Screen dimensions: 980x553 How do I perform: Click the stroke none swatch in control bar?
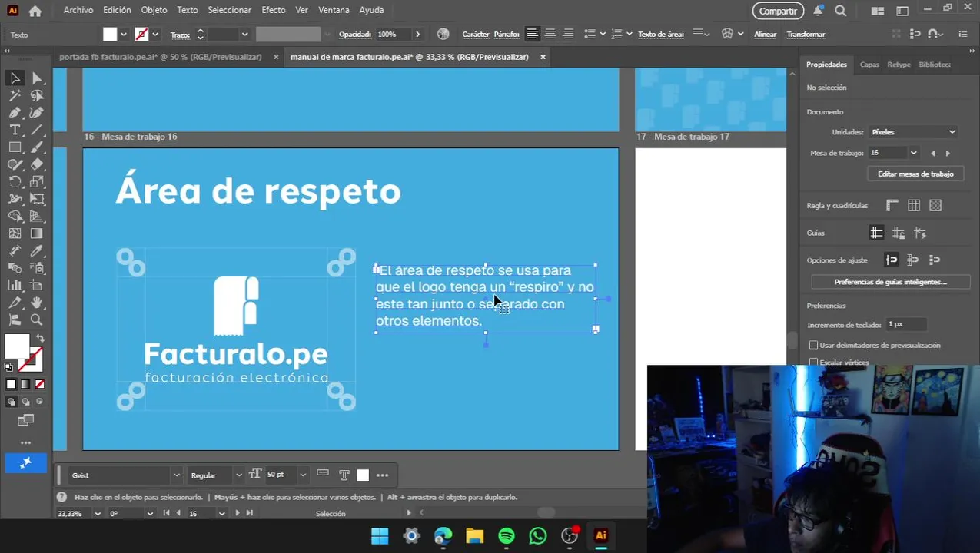(x=141, y=34)
